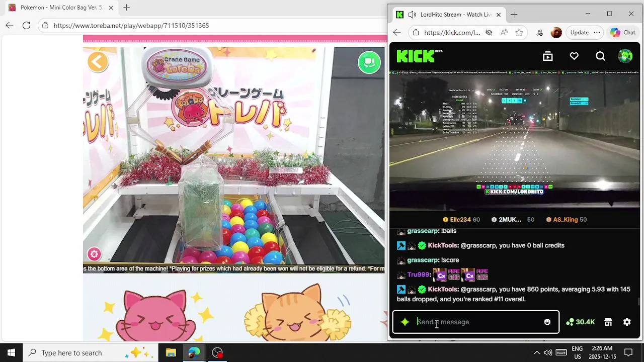
Task: Mute the LordHito Stream tab audio icon
Action: pos(412,15)
